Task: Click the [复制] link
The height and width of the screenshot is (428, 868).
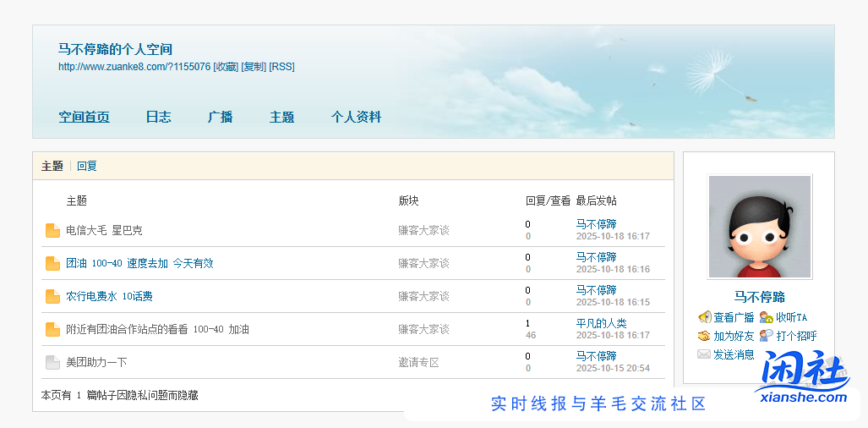Action: (254, 67)
